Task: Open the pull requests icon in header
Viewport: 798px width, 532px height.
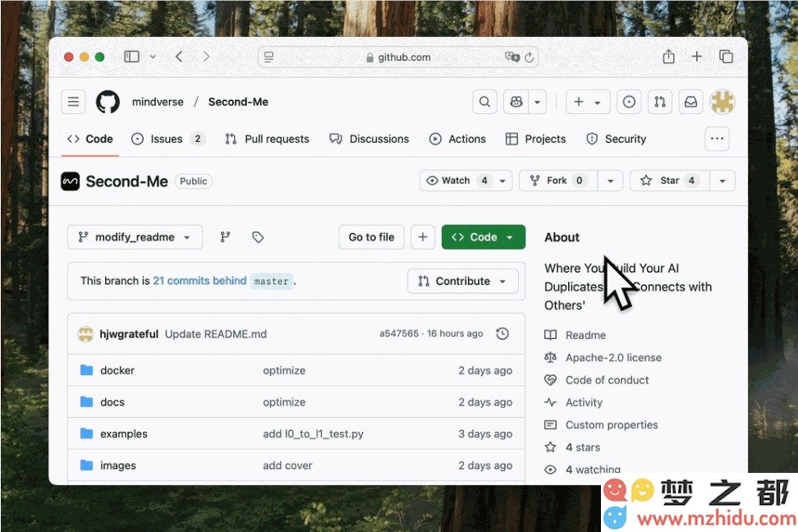Action: pyautogui.click(x=660, y=102)
